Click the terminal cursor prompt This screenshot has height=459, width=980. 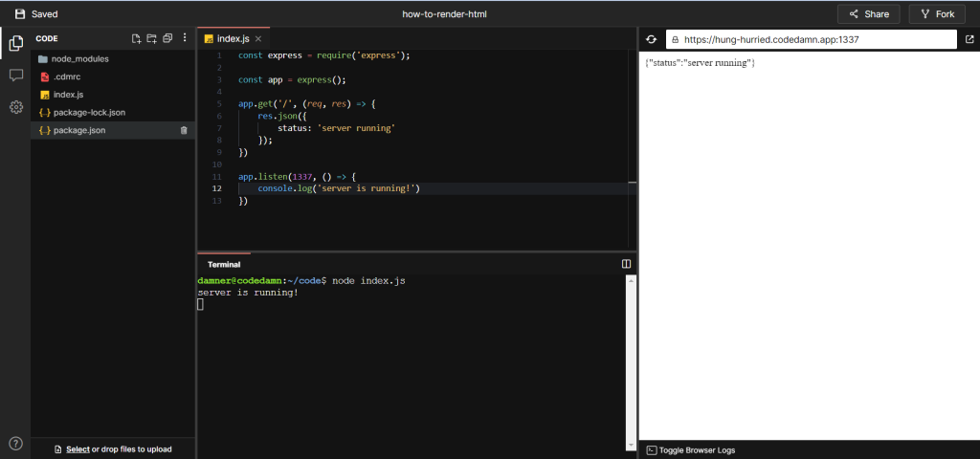point(201,304)
